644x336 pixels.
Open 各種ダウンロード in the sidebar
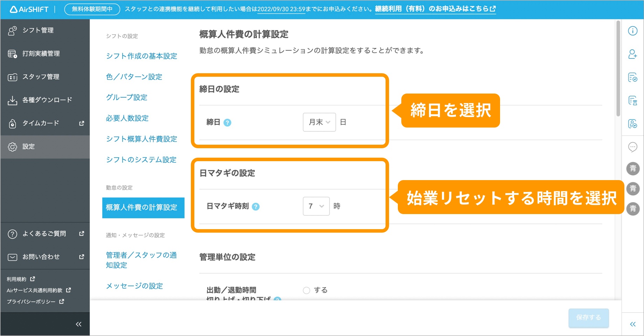tap(47, 100)
